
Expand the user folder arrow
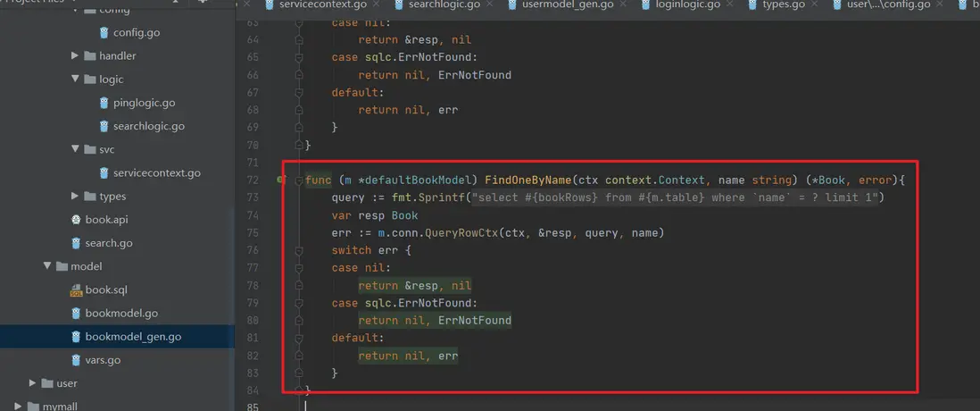32,383
